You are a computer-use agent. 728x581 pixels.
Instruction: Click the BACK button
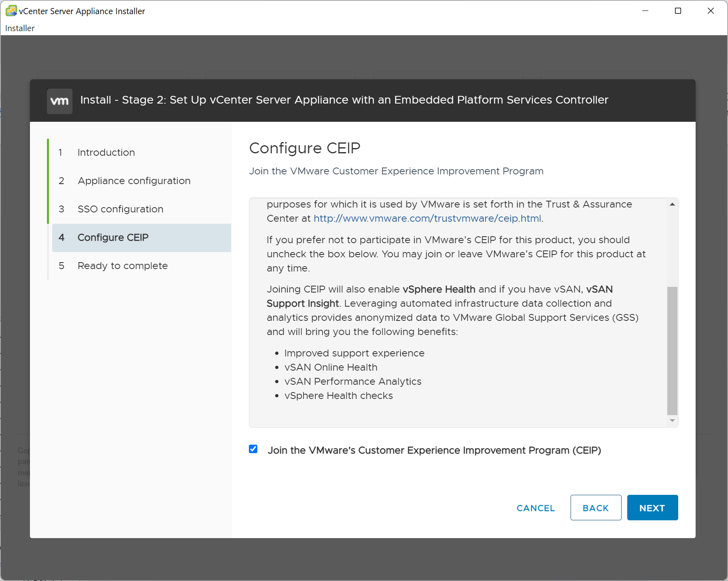pyautogui.click(x=596, y=508)
